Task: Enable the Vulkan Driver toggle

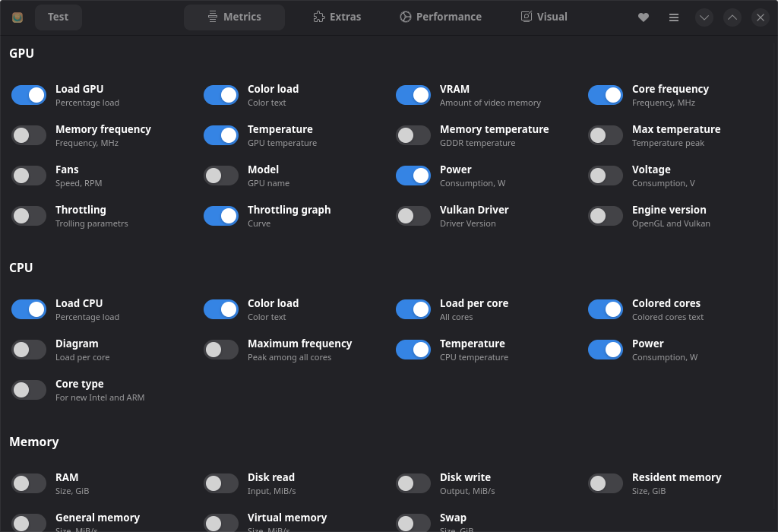Action: 413,215
